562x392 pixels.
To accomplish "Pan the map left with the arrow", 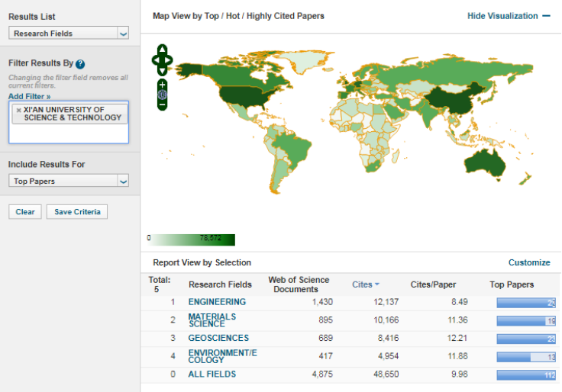I will (x=155, y=59).
